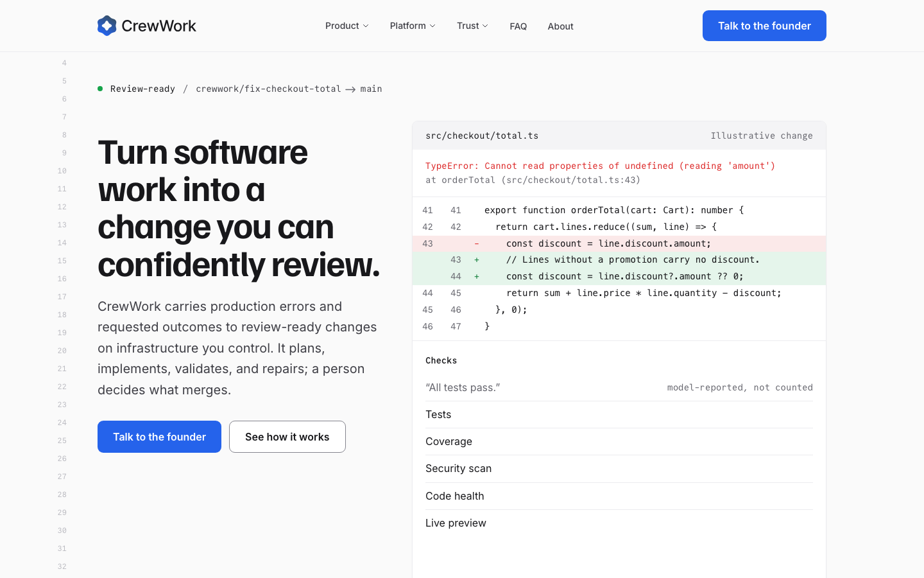Expand the Product menu
924x578 pixels.
tap(347, 26)
